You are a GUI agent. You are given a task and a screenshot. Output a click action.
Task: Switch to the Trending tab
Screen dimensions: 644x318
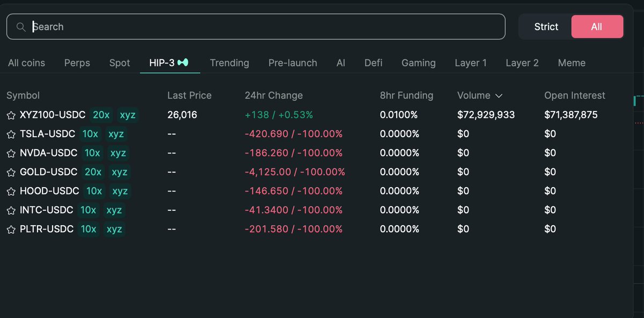click(230, 63)
